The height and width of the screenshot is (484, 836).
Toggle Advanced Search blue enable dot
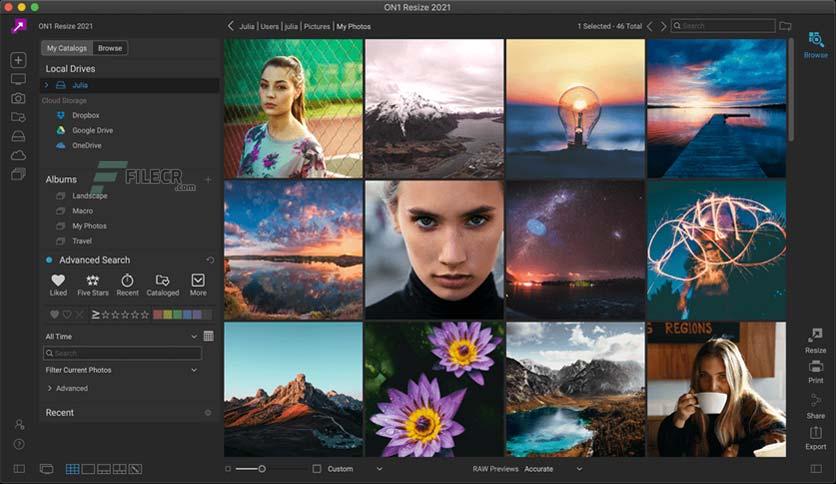pos(49,260)
